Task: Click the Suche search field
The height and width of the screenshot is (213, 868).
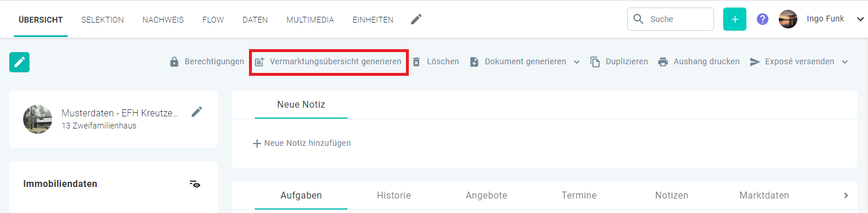Action: [671, 19]
